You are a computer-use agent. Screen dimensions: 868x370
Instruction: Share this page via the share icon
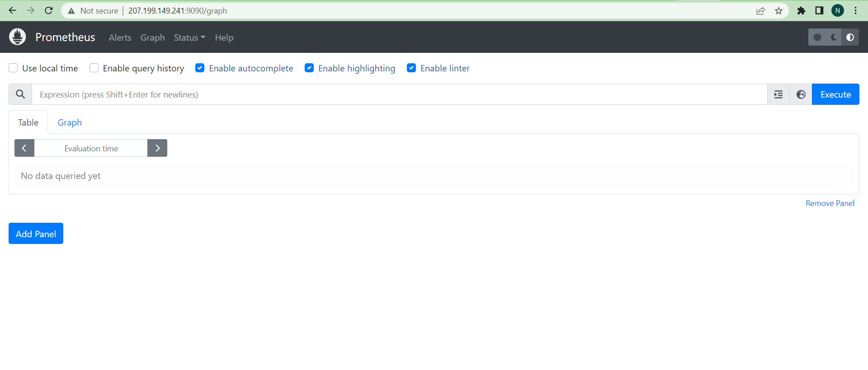coord(760,11)
